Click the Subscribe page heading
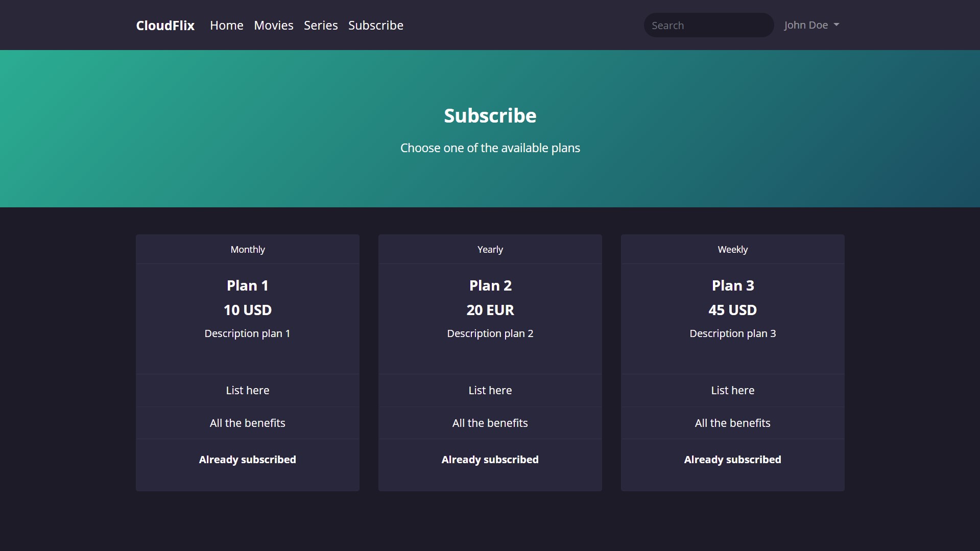The width and height of the screenshot is (980, 551). tap(490, 116)
